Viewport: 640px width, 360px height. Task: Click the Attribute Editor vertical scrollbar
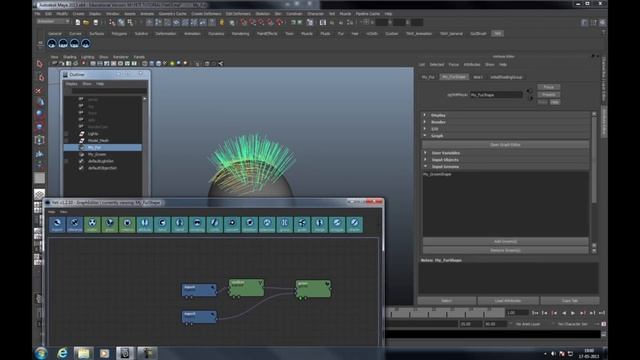594,159
